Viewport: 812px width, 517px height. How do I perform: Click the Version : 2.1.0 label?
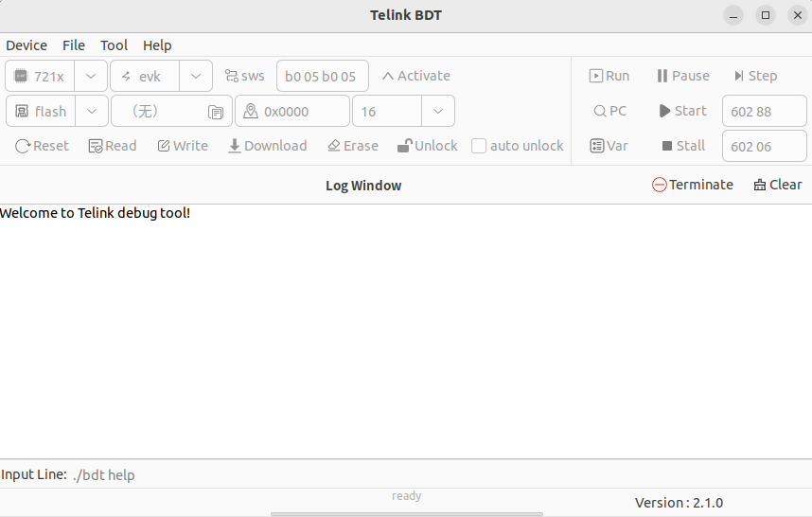[x=679, y=503]
